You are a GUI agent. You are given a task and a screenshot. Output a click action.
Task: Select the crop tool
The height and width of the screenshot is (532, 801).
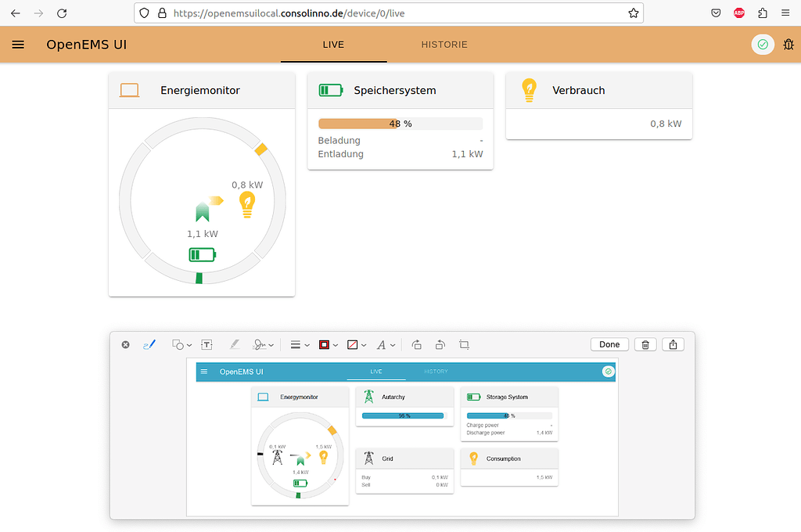pos(464,344)
